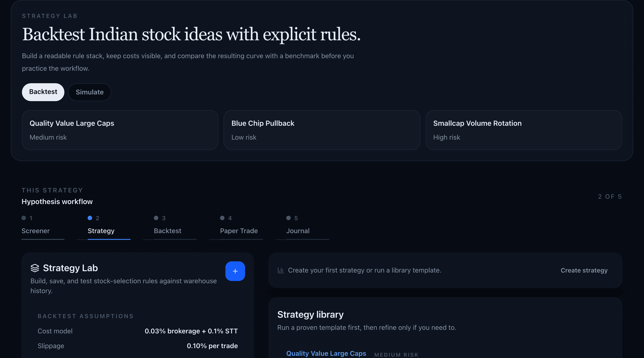Image resolution: width=644 pixels, height=358 pixels.
Task: Click the Create strategy button
Action: (584, 270)
